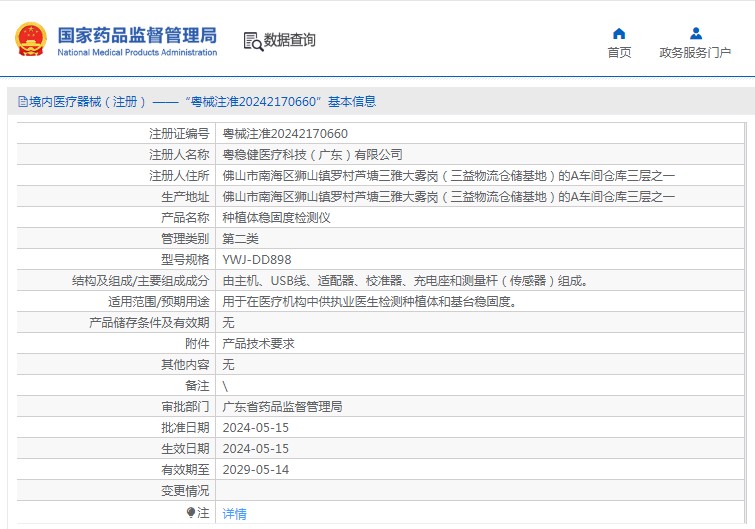This screenshot has height=529, width=755.
Task: Click the 其他内容 label
Action: 185,365
